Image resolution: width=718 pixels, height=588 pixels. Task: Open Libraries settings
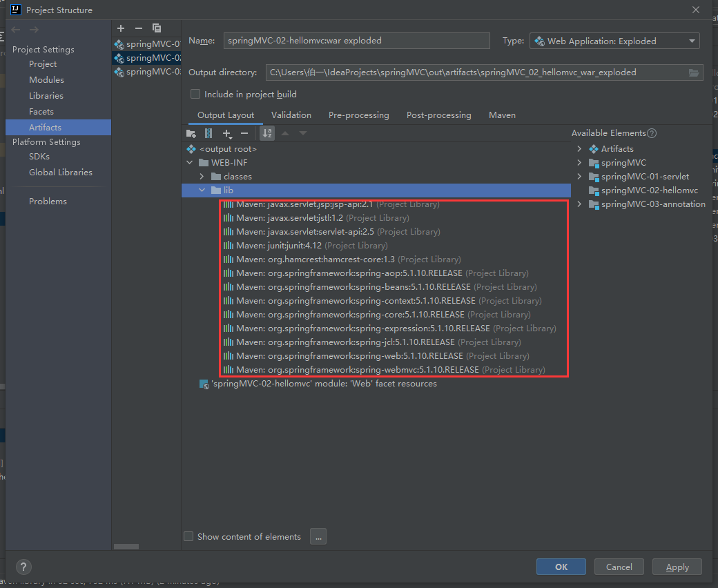[46, 96]
